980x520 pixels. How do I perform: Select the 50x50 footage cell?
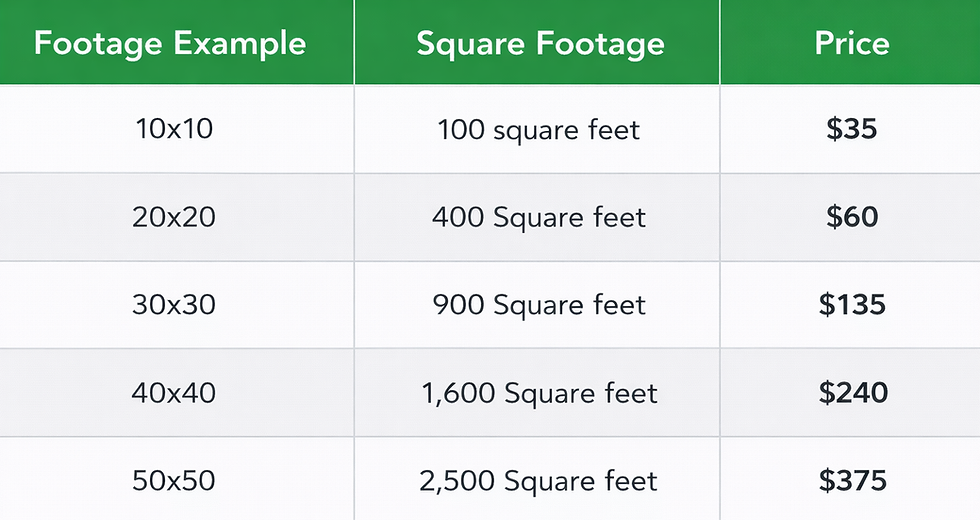pos(173,480)
